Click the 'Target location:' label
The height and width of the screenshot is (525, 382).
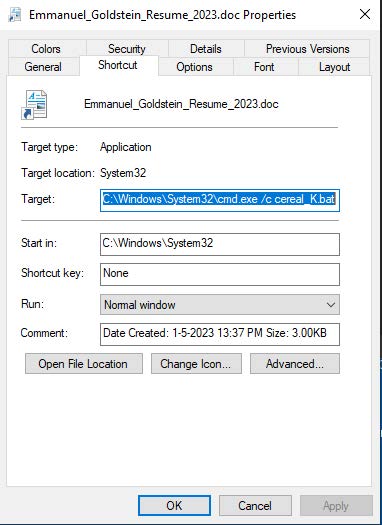coord(58,173)
